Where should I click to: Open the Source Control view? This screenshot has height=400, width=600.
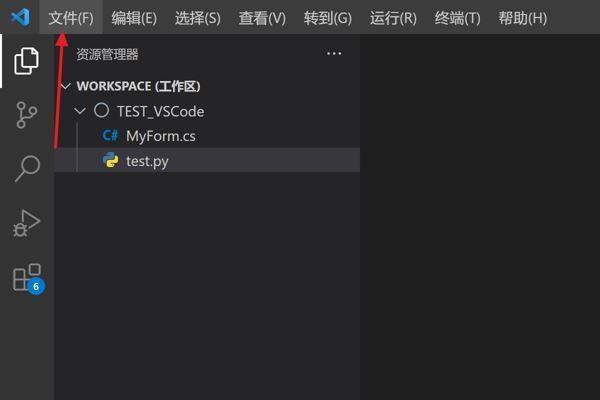(27, 115)
